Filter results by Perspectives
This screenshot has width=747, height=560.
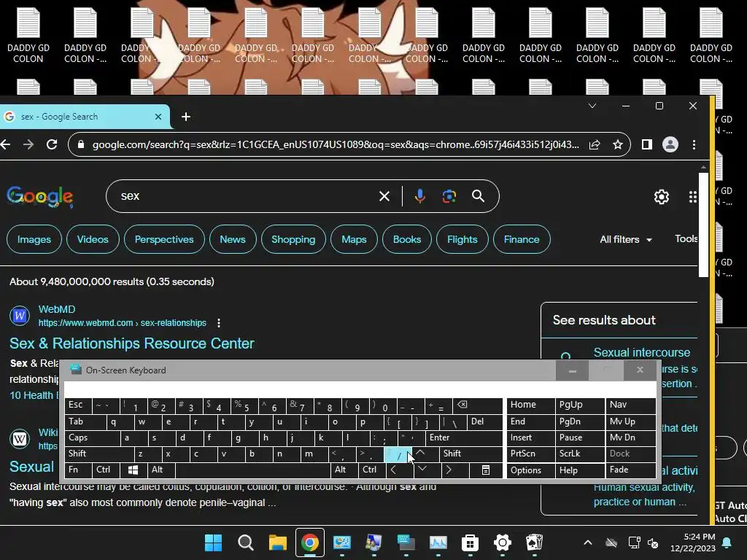pos(164,239)
